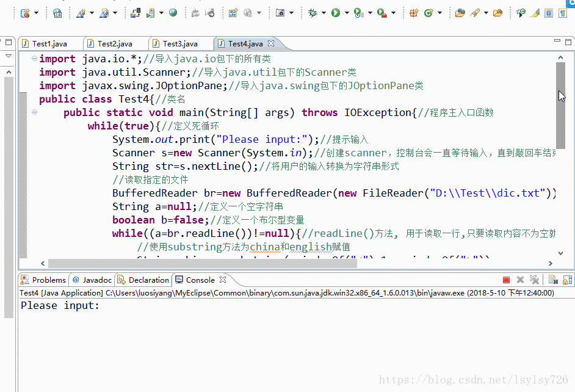Click the open folder icon beside the flashlight dropdown
575x392 pixels.
[x=497, y=13]
